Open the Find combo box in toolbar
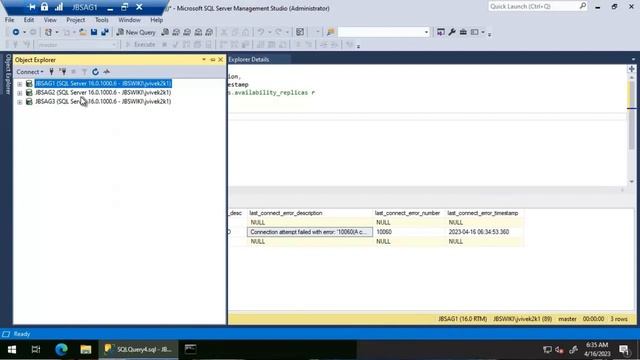The image size is (640, 360). point(384,32)
